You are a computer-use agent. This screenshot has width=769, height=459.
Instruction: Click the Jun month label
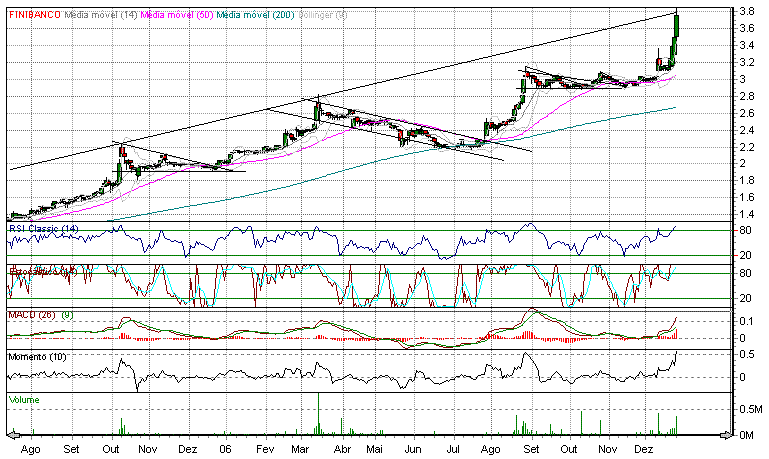pyautogui.click(x=413, y=449)
